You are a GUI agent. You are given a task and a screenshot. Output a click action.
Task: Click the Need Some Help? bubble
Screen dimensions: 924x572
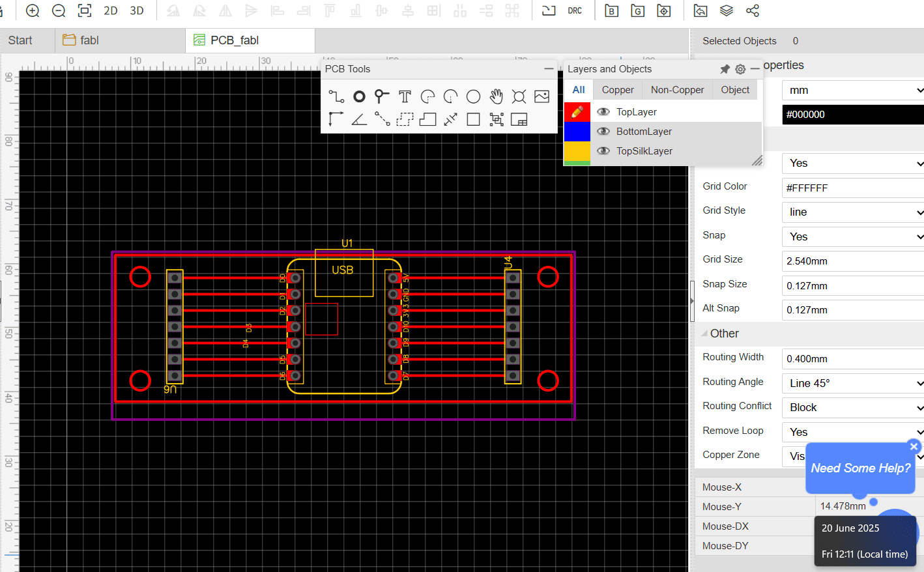860,468
